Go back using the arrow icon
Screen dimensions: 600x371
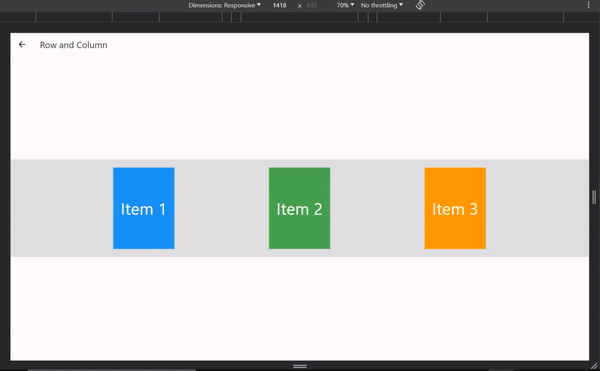click(x=22, y=45)
